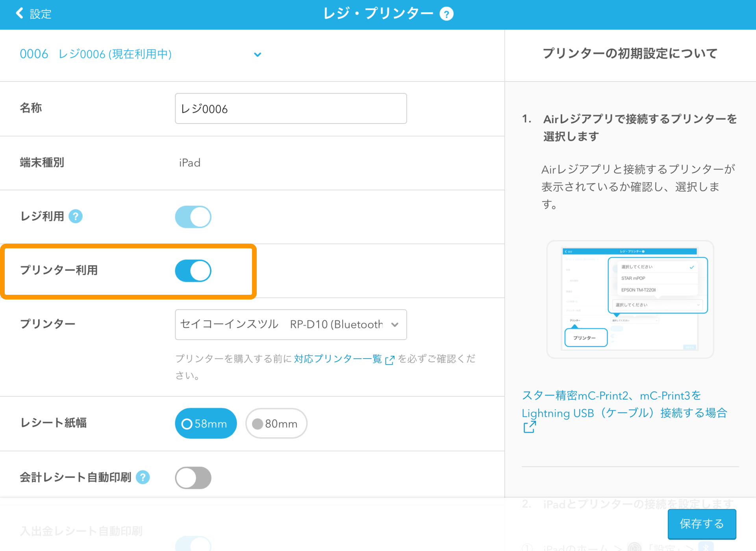This screenshot has width=756, height=551.
Task: Disable the プリンター利用 toggle
Action: point(193,271)
